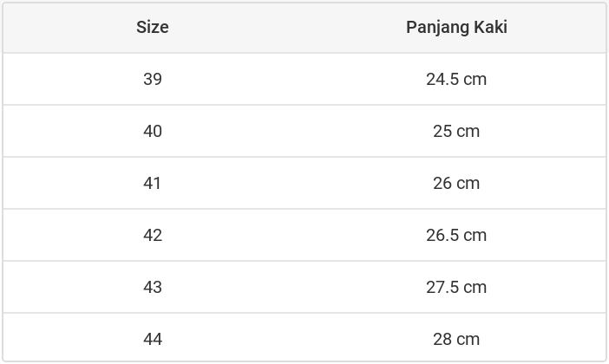Click the row listing 40 and 25 cm
Screen dimensions: 609x364
click(304, 131)
